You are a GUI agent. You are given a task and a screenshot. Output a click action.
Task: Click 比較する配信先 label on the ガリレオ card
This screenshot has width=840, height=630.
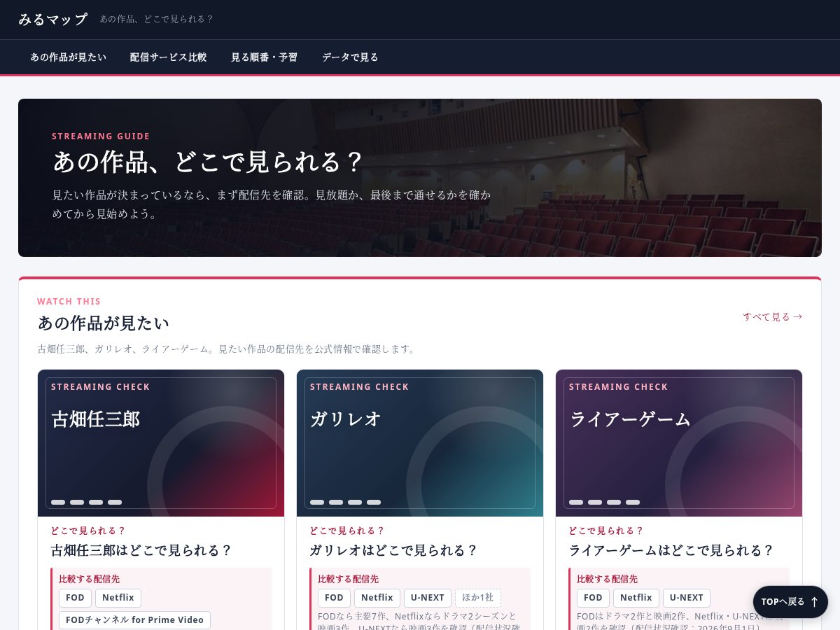[348, 579]
